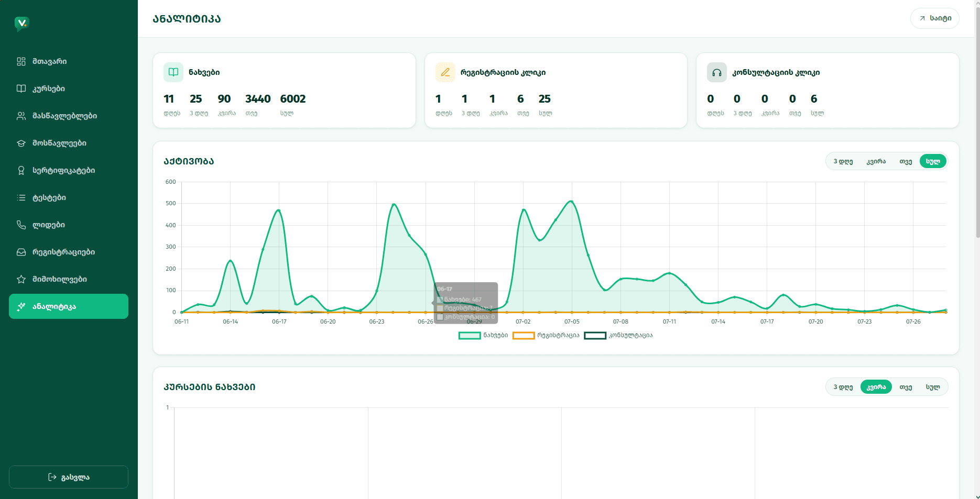Click the რეგისტრაციები inbox icon
Image resolution: width=980 pixels, height=499 pixels.
(21, 252)
